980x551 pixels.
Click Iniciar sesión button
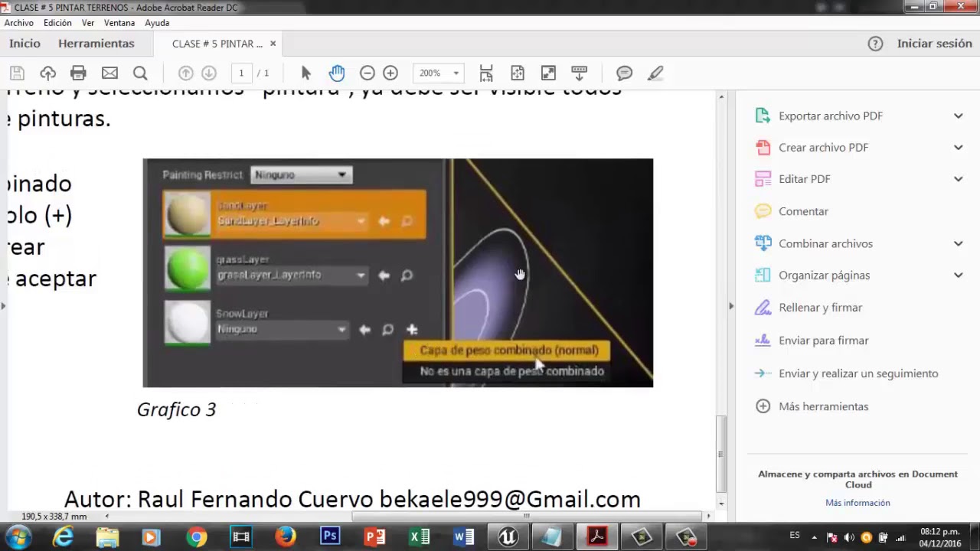[x=934, y=44]
